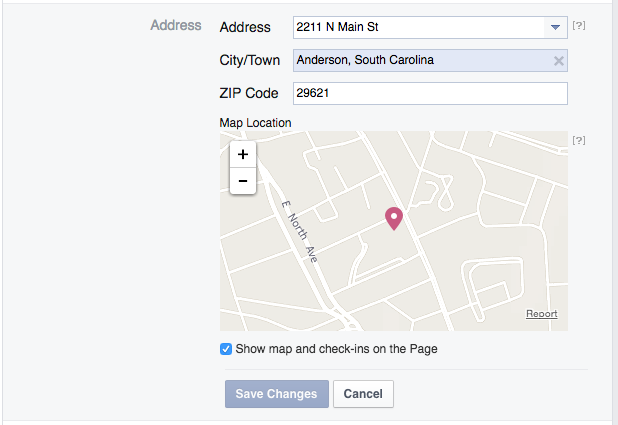
Task: Click the pink location pin on map
Action: pos(394,219)
